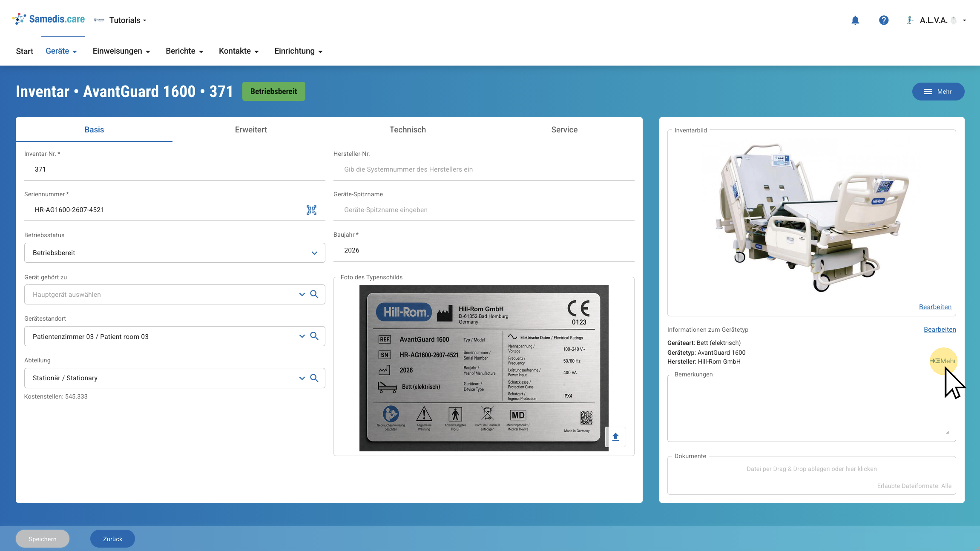Open the Tutorials tenant dropdown
Viewport: 980px width, 551px height.
point(128,20)
